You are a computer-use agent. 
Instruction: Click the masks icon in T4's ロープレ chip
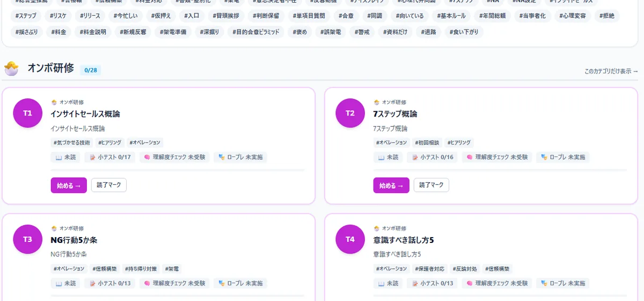point(544,283)
